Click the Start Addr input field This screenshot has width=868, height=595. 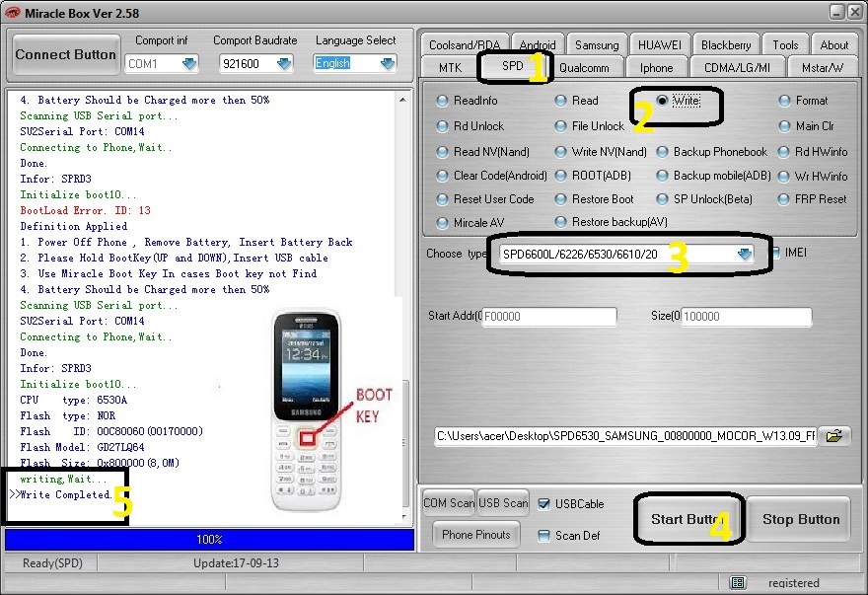tap(548, 317)
